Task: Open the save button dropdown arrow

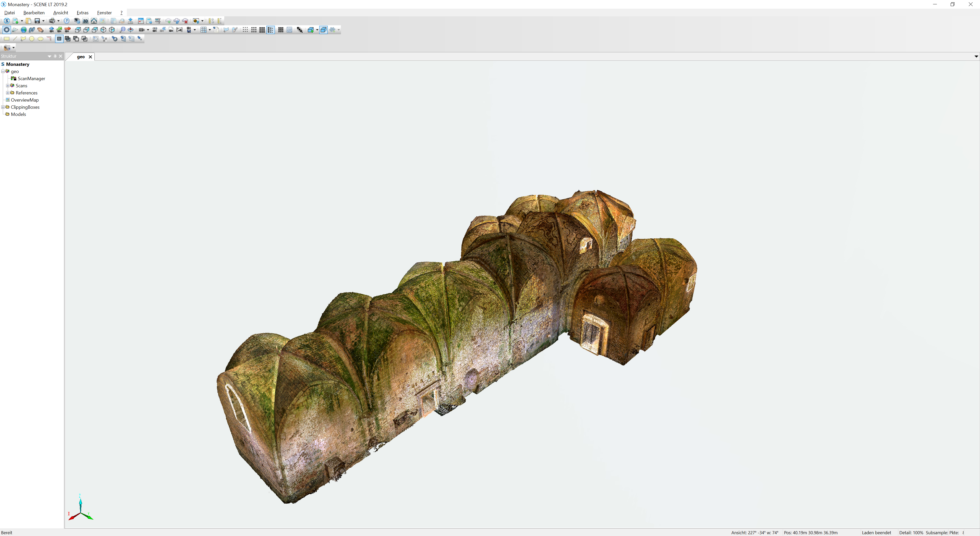Action: [x=43, y=21]
